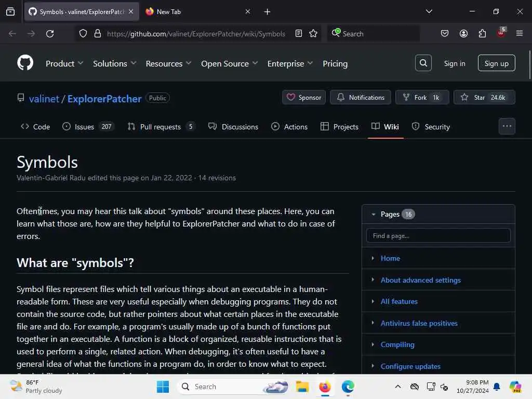Open Firefox View icon in the tab strip
Image resolution: width=532 pixels, height=399 pixels.
[x=10, y=11]
